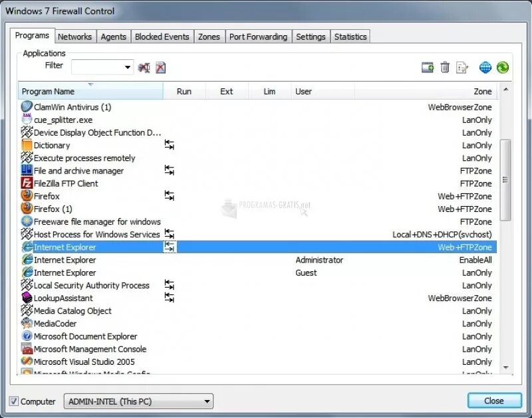Click Host Process for Windows Services arrows icon
This screenshot has width=532, height=418.
click(170, 234)
